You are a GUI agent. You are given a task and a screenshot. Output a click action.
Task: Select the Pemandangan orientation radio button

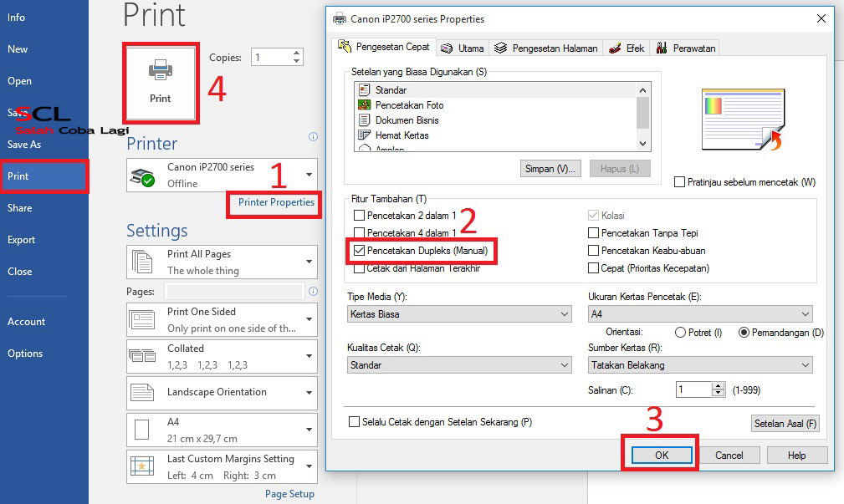pos(744,333)
